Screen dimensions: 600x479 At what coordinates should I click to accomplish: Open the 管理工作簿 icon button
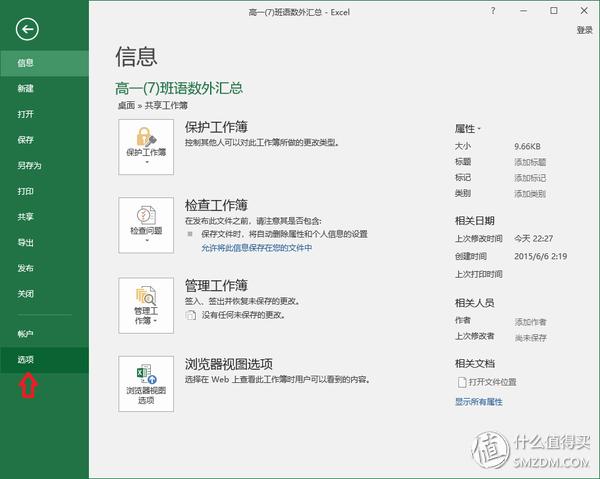point(146,306)
